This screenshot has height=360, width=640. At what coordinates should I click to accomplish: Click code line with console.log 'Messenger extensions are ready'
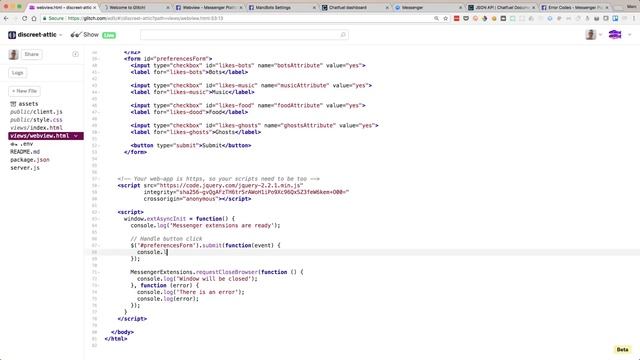pyautogui.click(x=205, y=226)
